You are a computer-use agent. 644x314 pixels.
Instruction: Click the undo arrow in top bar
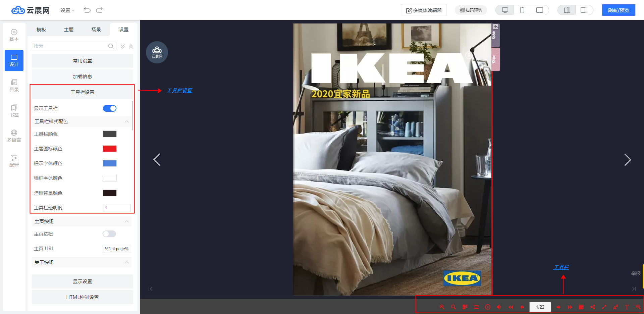(87, 10)
